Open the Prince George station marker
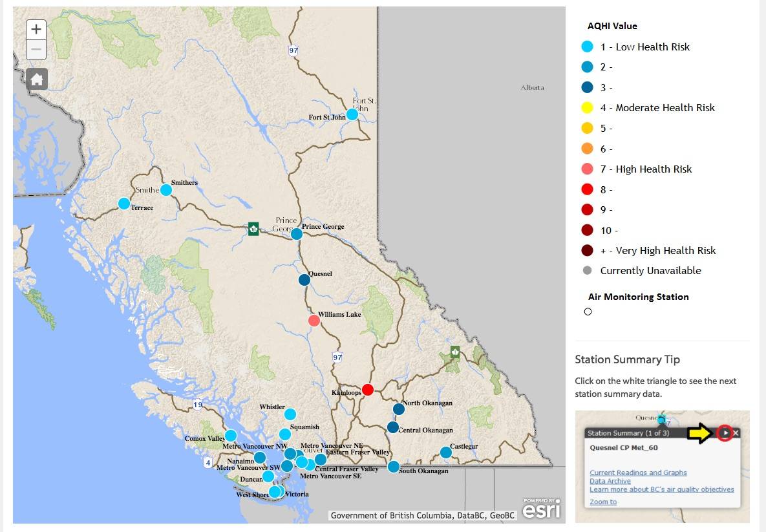 pos(297,234)
